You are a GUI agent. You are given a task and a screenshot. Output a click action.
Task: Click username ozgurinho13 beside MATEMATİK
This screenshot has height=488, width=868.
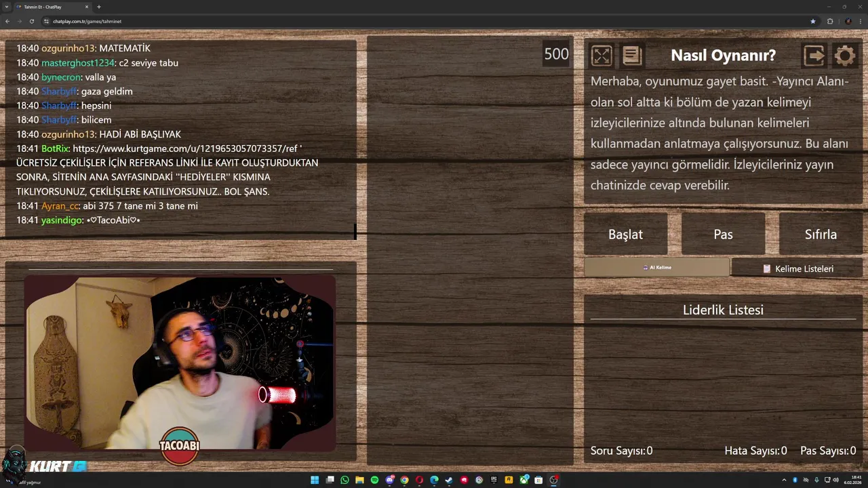coord(68,49)
